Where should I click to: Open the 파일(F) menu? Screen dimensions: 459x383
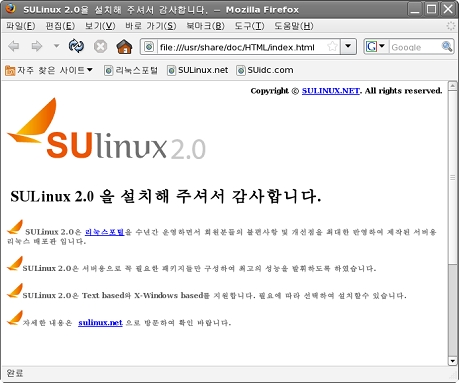click(21, 26)
